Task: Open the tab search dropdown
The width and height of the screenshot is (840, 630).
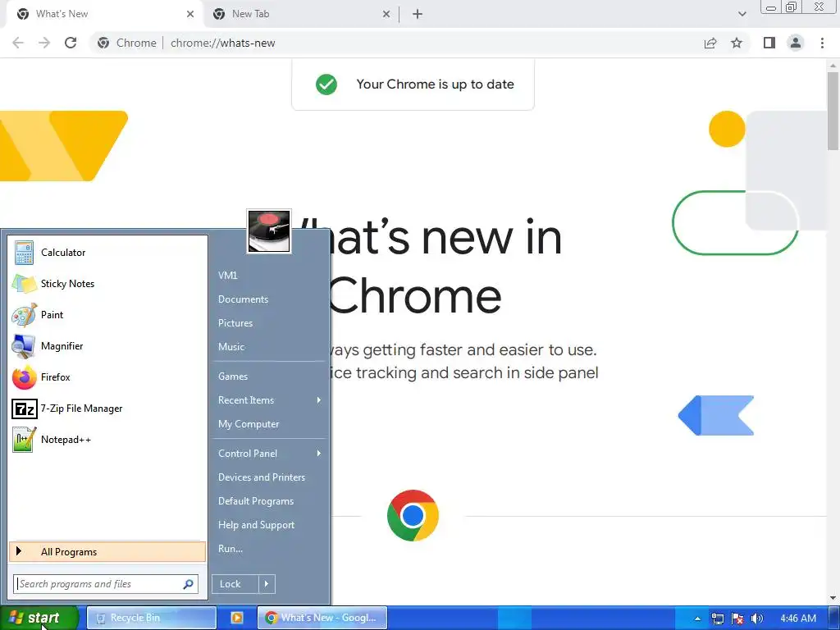Action: coord(742,14)
